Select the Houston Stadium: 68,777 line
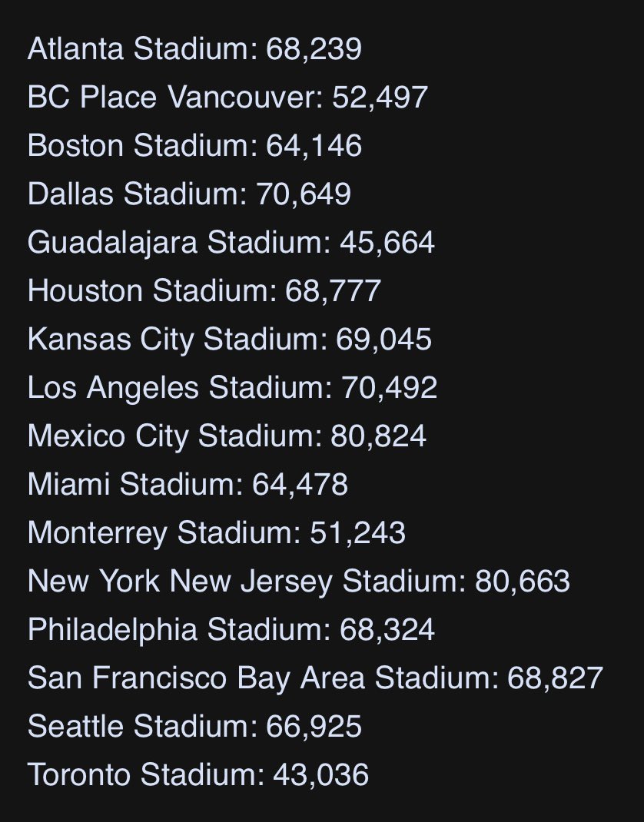Viewport: 644px width, 822px height. (x=204, y=291)
